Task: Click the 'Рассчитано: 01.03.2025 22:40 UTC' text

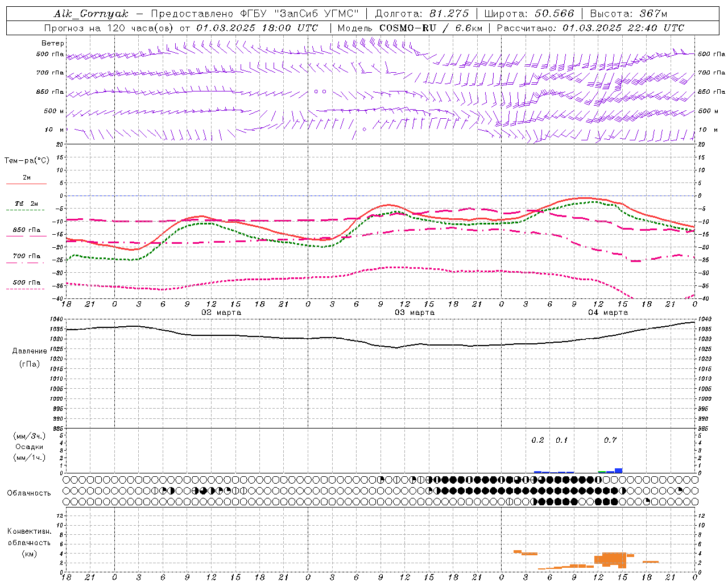Action: pos(590,28)
